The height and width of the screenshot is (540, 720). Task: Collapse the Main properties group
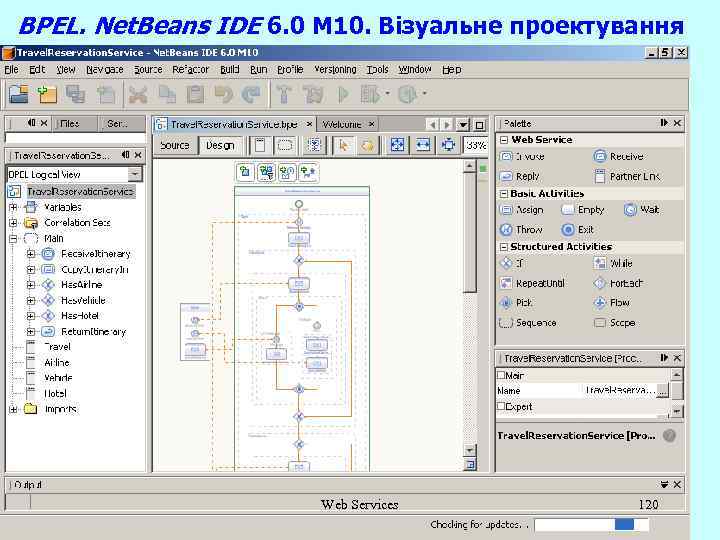coord(501,375)
